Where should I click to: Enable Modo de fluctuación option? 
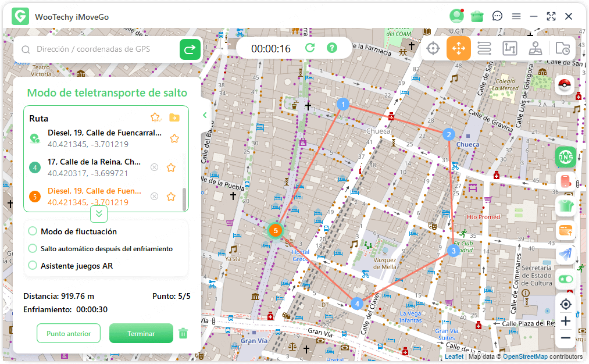coord(33,231)
